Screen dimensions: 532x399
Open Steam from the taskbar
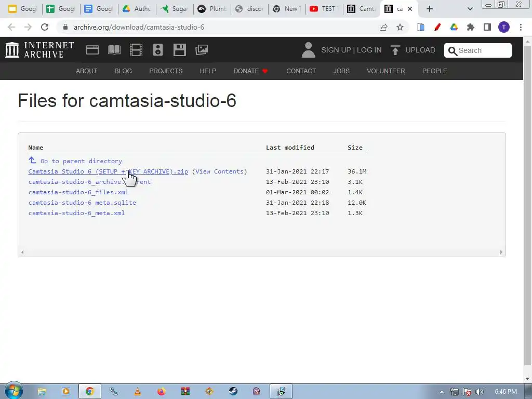[233, 392]
